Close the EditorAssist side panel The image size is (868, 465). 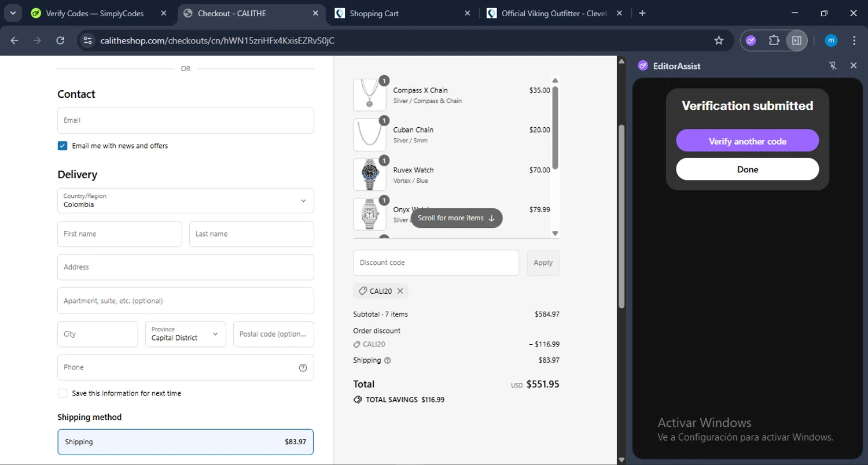click(x=854, y=66)
